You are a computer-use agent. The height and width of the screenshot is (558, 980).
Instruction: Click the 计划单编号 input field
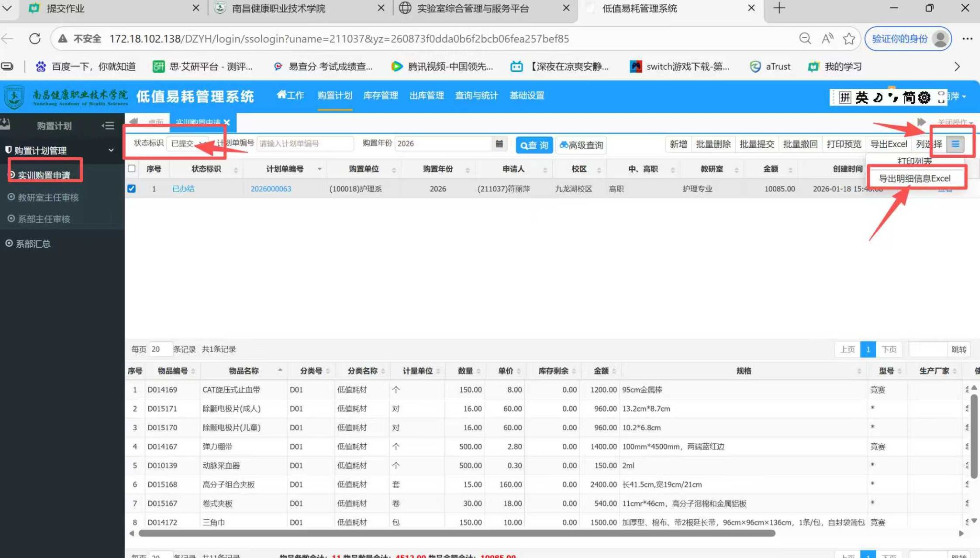coord(305,143)
